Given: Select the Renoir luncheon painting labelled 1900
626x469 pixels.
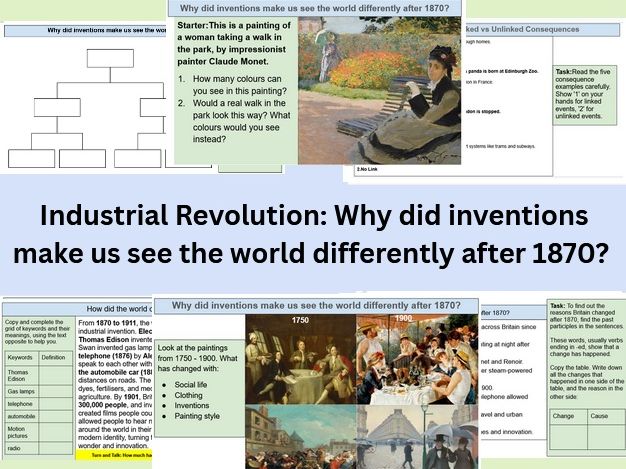Looking at the screenshot, I should click(417, 359).
